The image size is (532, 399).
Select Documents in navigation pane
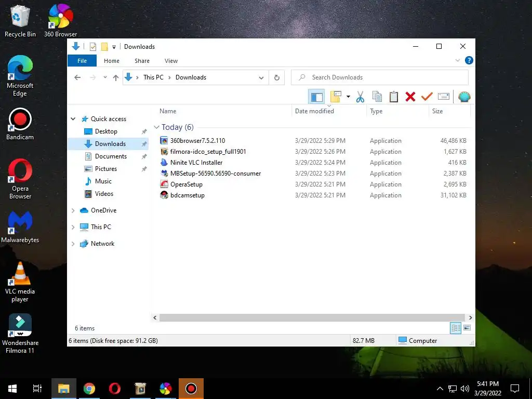click(111, 156)
